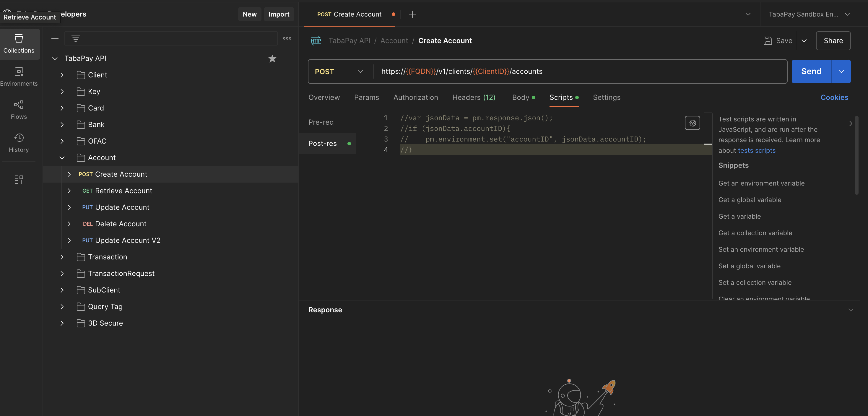Open the tests scripts documentation link
The image size is (868, 416).
(756, 150)
